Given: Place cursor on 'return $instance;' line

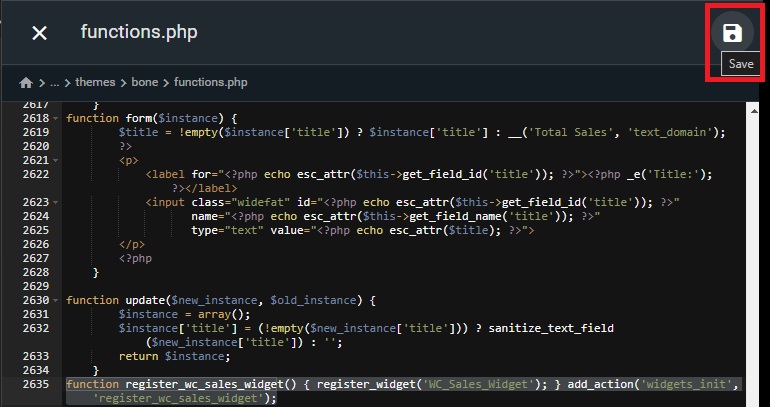Looking at the screenshot, I should tap(174, 356).
